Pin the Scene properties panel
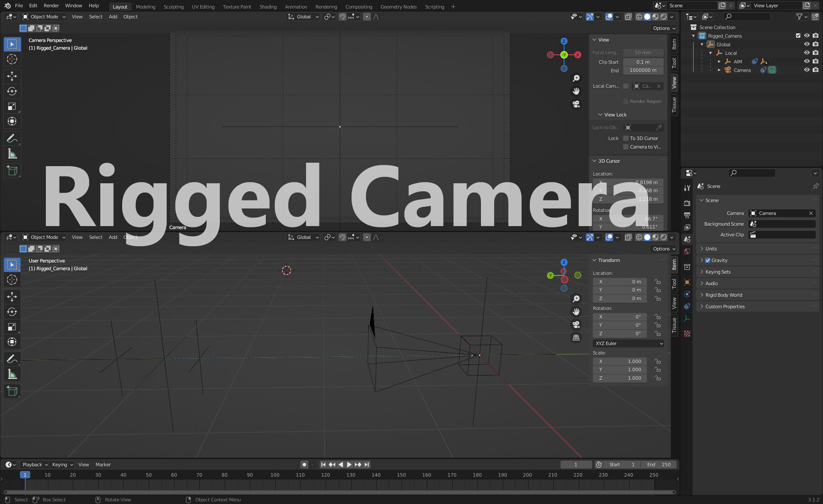This screenshot has width=823, height=504. tap(815, 186)
